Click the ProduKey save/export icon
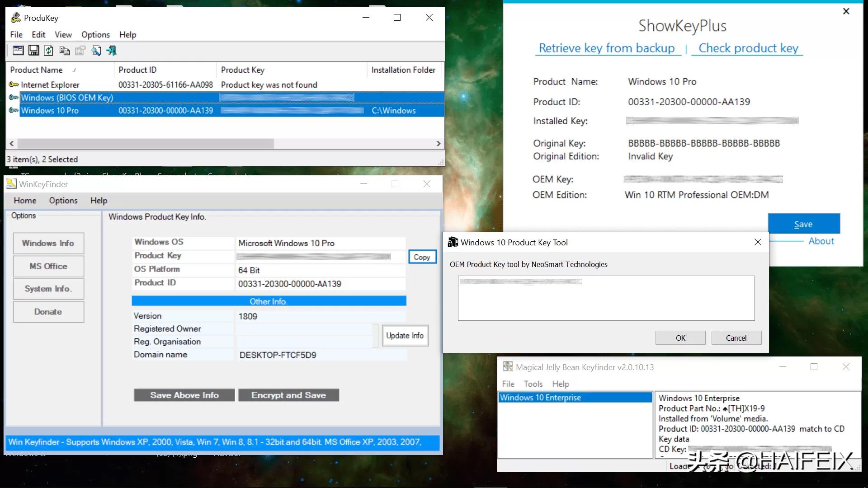This screenshot has height=488, width=868. [x=33, y=50]
